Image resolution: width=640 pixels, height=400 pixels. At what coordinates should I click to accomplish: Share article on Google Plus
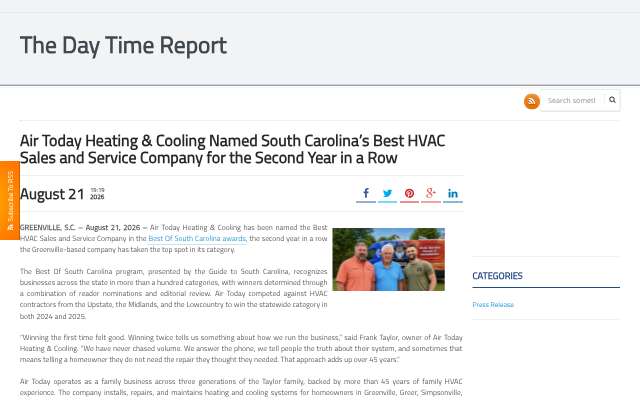431,193
